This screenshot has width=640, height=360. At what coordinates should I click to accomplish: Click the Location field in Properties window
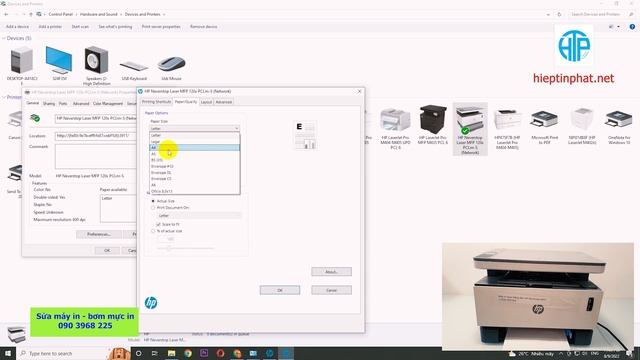96,136
